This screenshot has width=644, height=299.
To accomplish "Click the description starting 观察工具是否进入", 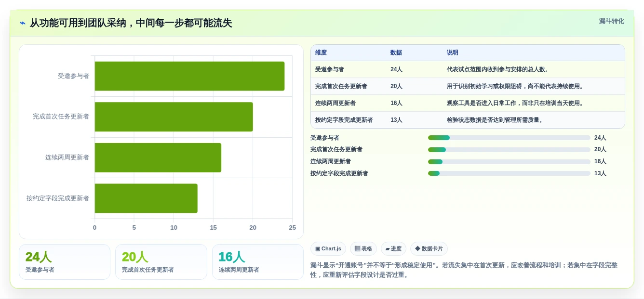I will 515,103.
